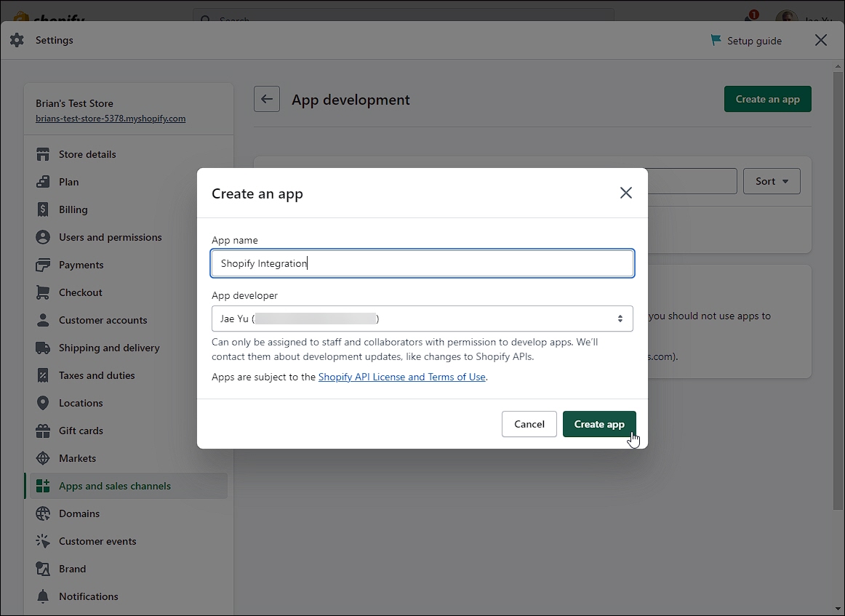Image resolution: width=845 pixels, height=616 pixels.
Task: Click the user avatar in the top bar
Action: (786, 16)
